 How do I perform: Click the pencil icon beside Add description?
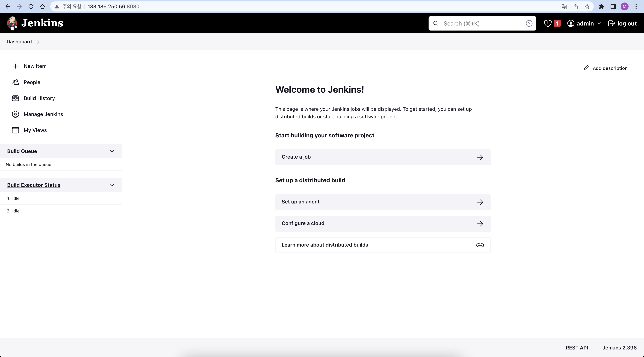(x=586, y=68)
